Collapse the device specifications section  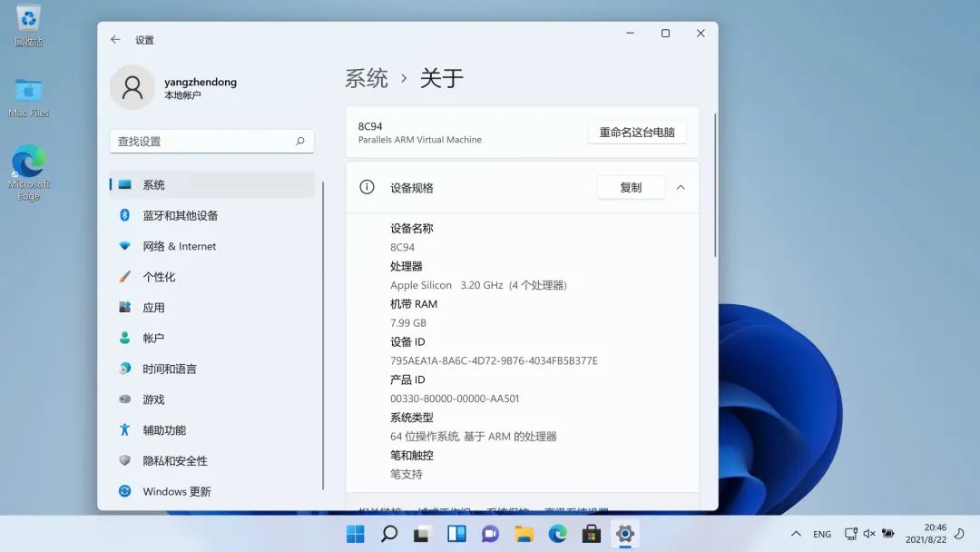click(681, 186)
